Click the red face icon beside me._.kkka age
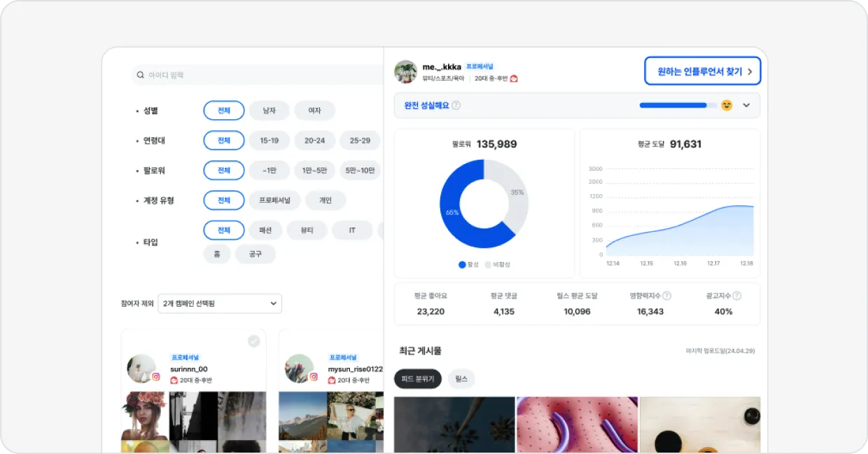 (514, 78)
